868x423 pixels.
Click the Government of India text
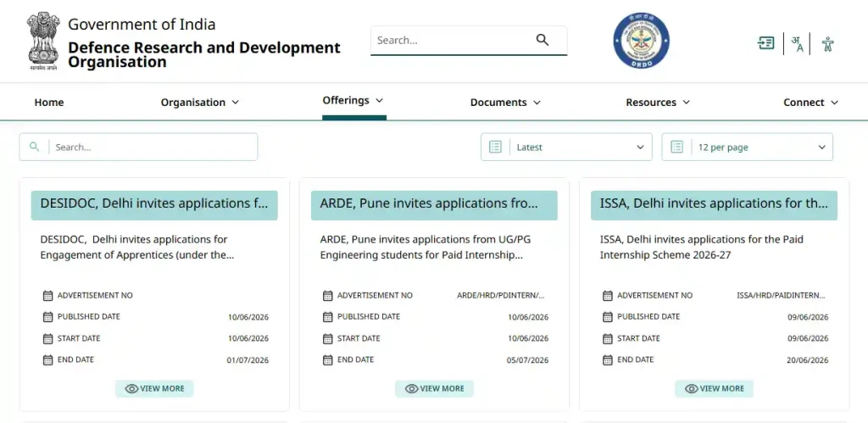click(142, 25)
